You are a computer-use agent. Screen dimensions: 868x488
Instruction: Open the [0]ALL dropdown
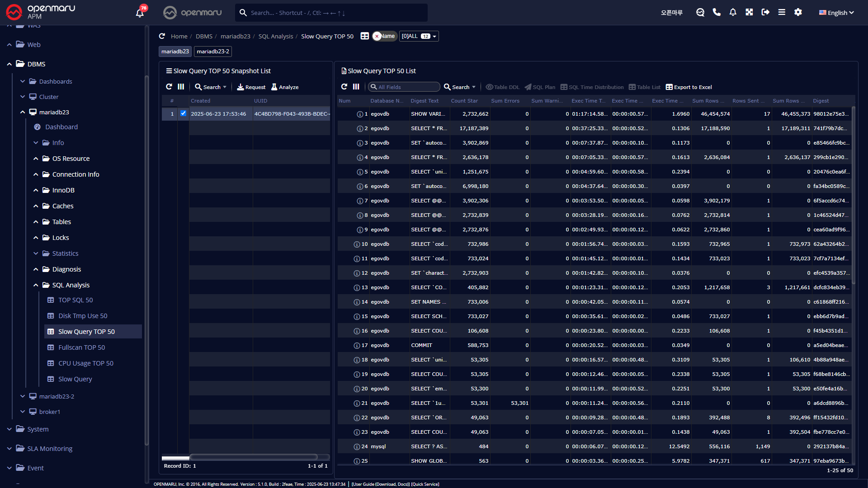click(x=419, y=36)
